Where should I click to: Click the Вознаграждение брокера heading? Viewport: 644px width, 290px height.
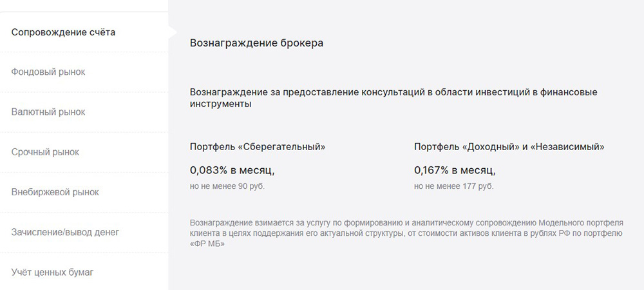tap(256, 43)
